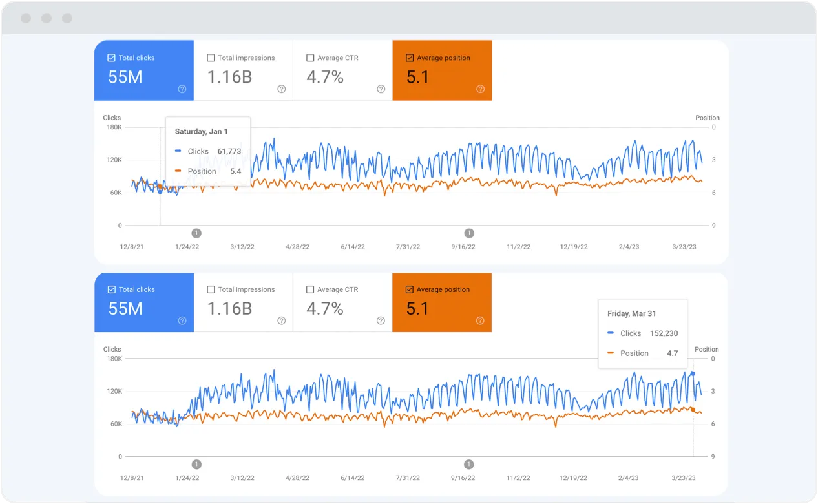Click help icon on second Average position card
The height and width of the screenshot is (504, 818).
pos(479,321)
